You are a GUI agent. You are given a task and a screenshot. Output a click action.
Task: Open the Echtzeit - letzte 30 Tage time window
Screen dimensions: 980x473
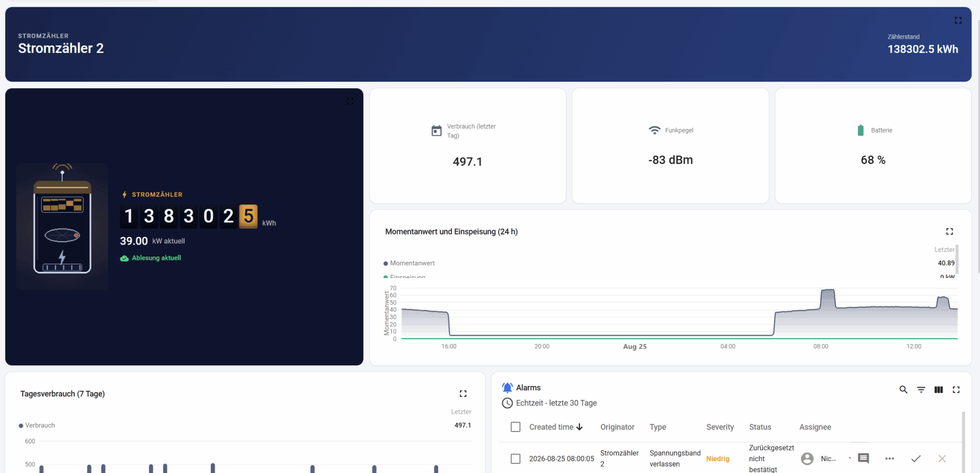coord(556,403)
